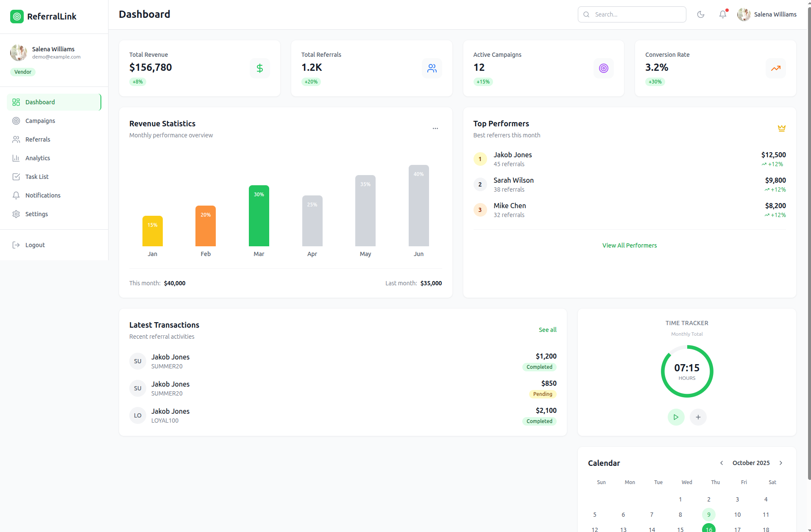Select October 9 on the calendar

click(708, 515)
